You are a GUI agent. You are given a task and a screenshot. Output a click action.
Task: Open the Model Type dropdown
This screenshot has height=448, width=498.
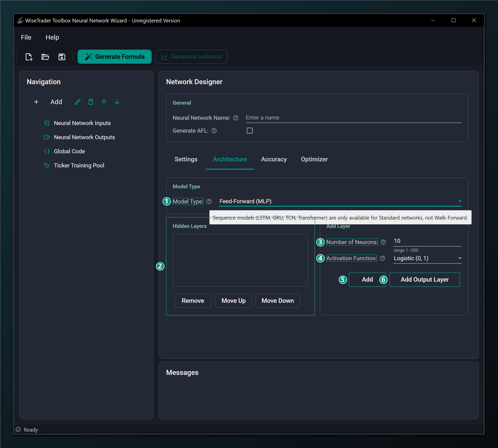tap(340, 201)
